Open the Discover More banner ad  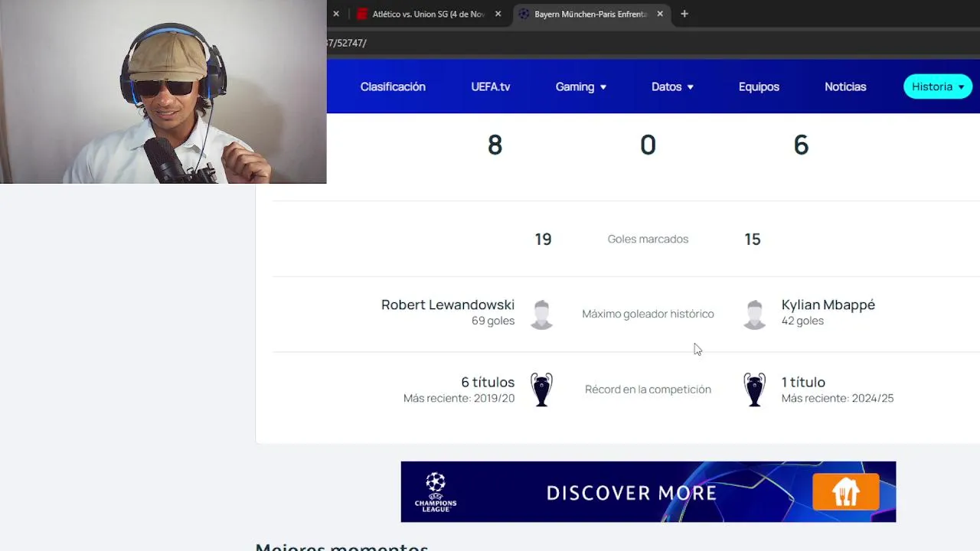coord(648,492)
